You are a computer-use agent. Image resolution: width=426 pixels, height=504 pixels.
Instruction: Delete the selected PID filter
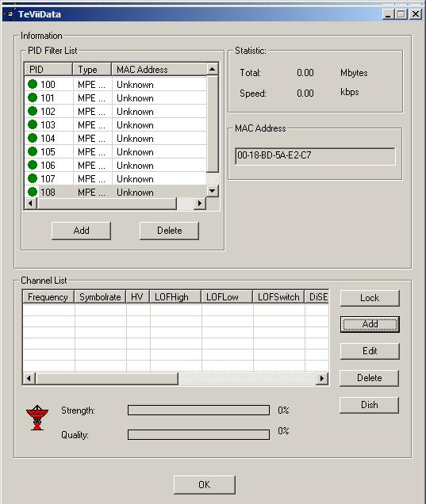coord(169,231)
